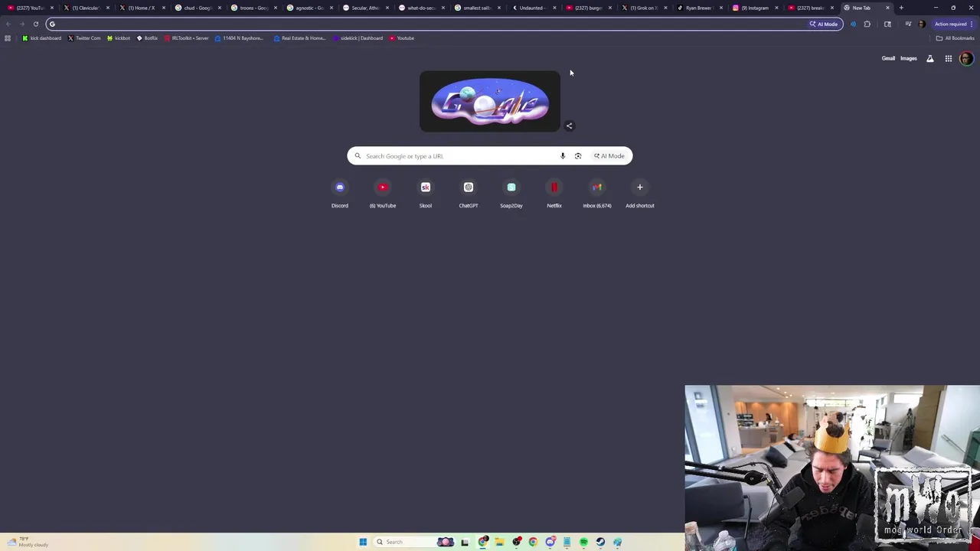Open BotRix bookmark
This screenshot has height=551, width=980.
[147, 38]
